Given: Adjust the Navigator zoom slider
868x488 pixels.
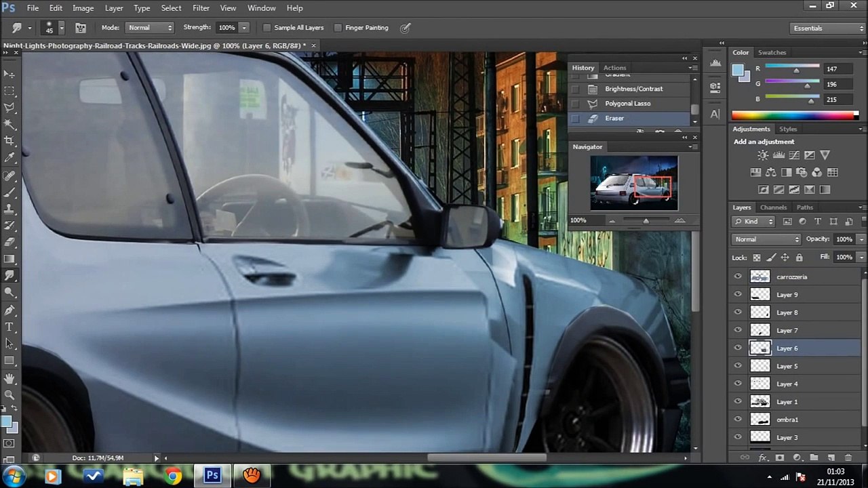Looking at the screenshot, I should 646,220.
